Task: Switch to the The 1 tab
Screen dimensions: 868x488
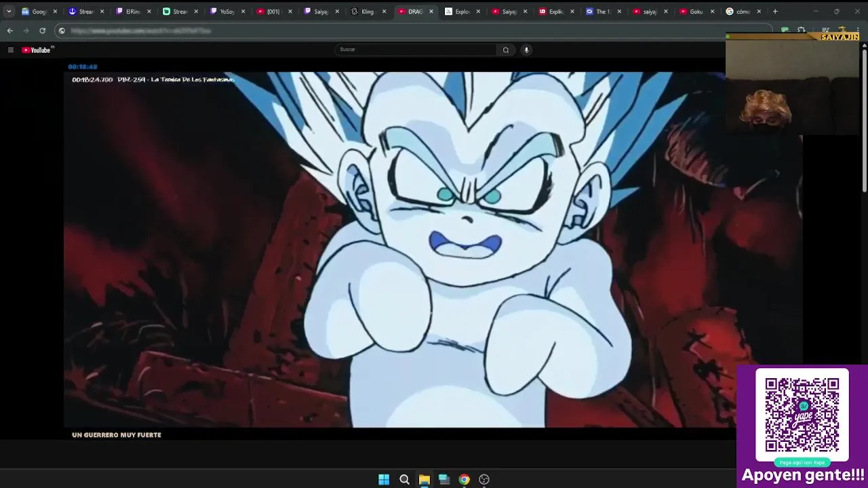Action: click(602, 12)
